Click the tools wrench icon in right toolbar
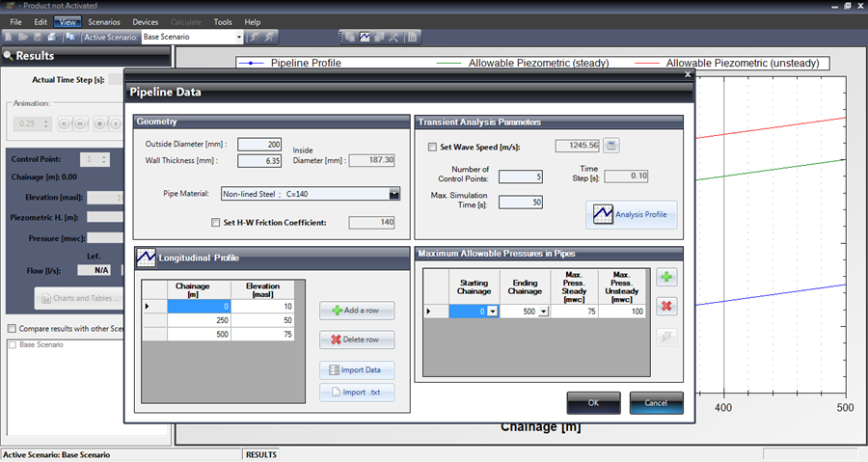Image resolution: width=868 pixels, height=462 pixels. (x=392, y=37)
